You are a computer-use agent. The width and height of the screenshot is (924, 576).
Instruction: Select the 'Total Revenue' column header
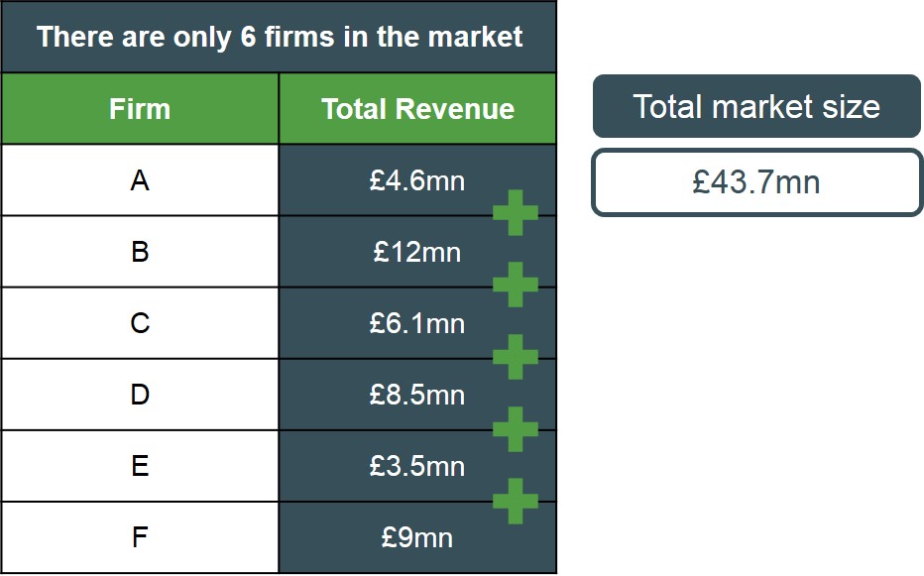[417, 109]
